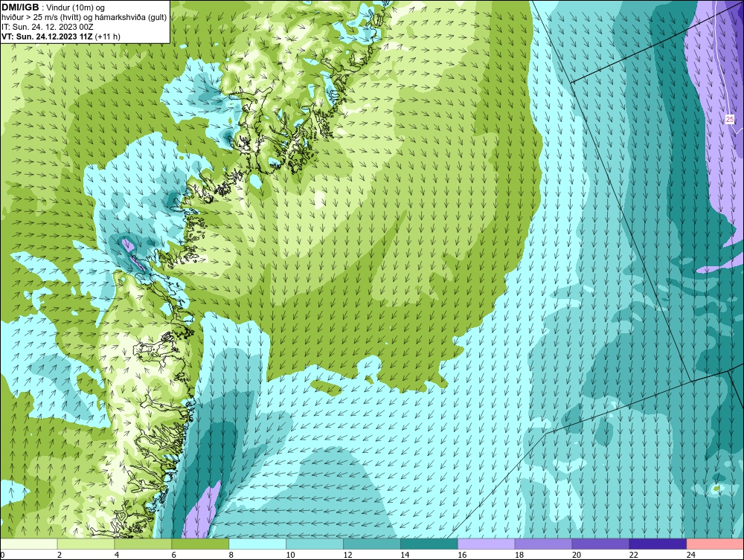Select the 6–8 m/s olive green legend swatch

(200, 544)
